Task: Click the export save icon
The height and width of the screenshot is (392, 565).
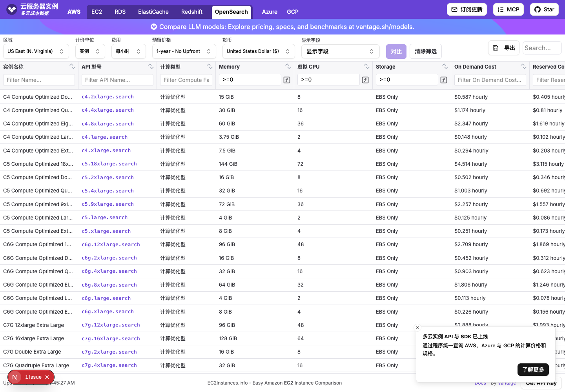Action: tap(496, 48)
